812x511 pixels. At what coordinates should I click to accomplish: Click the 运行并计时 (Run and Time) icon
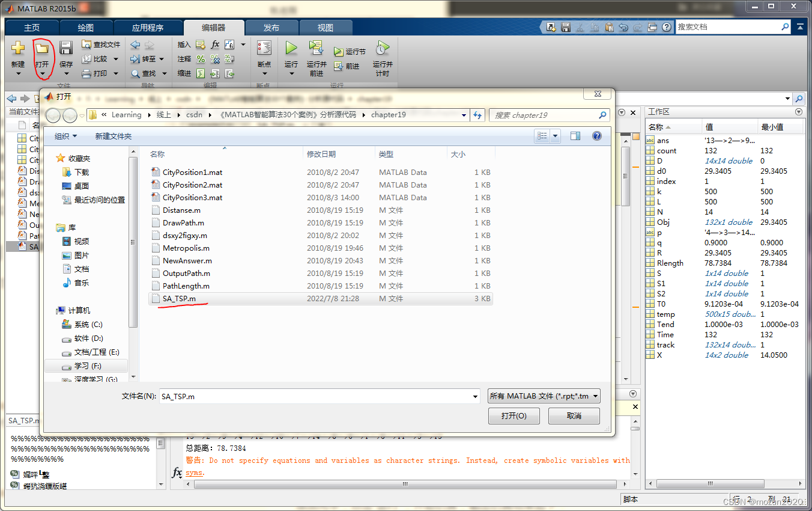point(383,48)
